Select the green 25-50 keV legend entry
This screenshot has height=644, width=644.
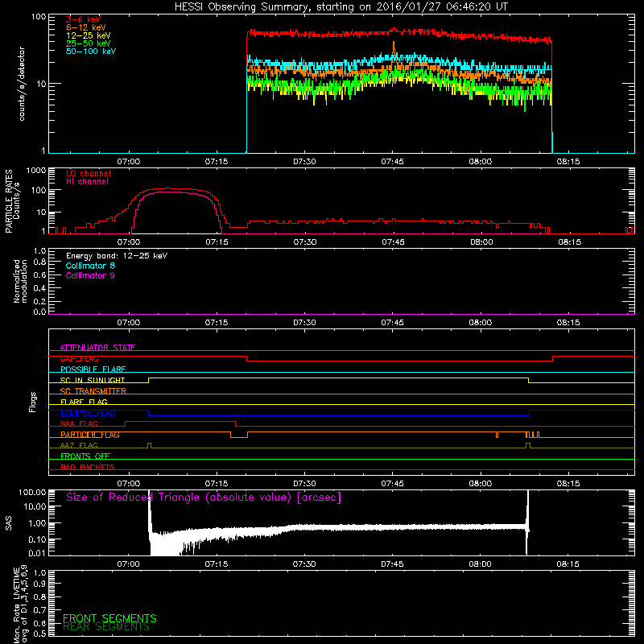pyautogui.click(x=89, y=43)
